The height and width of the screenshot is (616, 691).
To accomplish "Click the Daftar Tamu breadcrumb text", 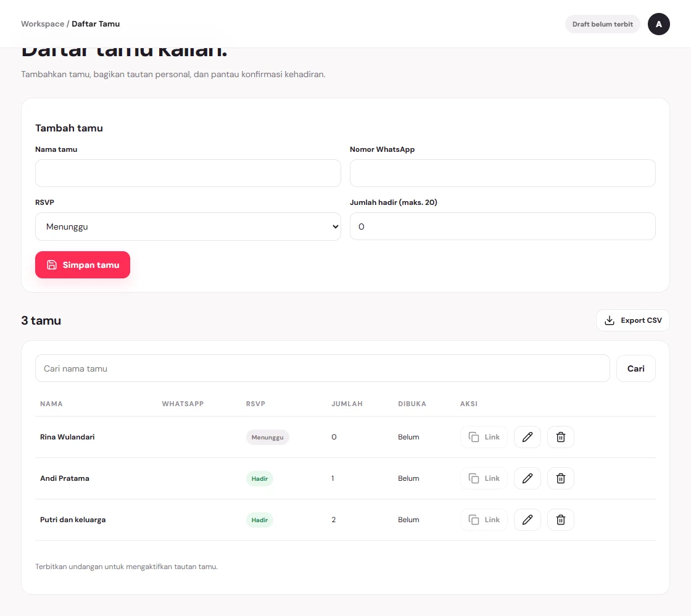I will pyautogui.click(x=96, y=24).
